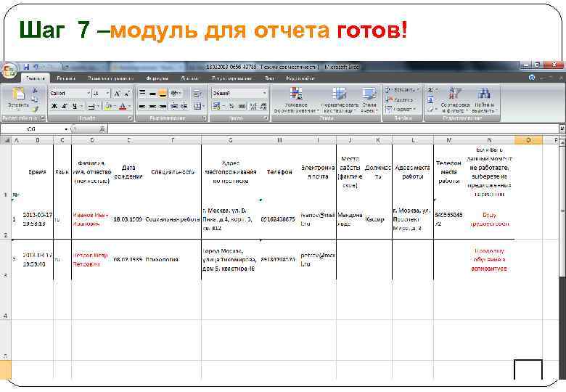Image resolution: width=566 pixels, height=392 pixels.
Task: Click the Undo icon in quick access toolbar
Action: tap(36, 67)
